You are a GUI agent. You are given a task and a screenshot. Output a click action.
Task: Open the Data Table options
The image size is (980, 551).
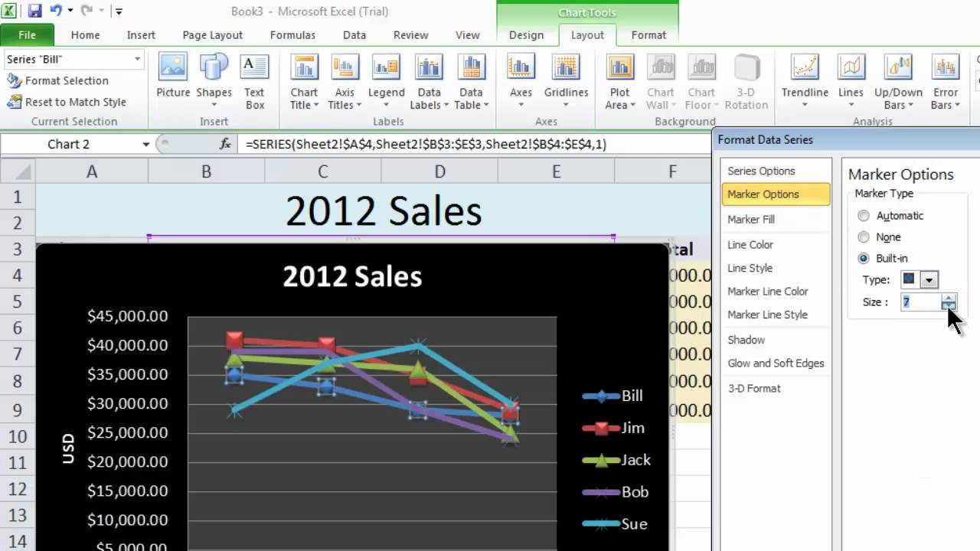[x=471, y=82]
